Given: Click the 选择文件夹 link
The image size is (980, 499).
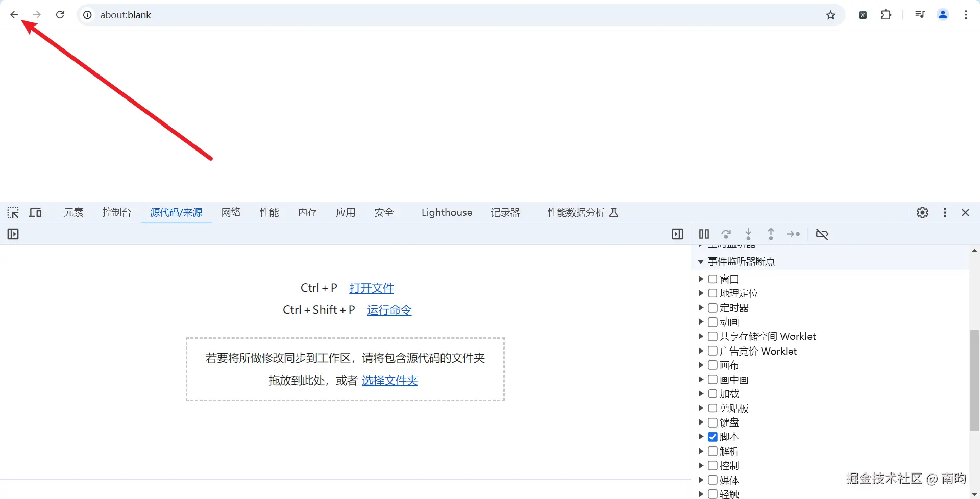Looking at the screenshot, I should [389, 380].
